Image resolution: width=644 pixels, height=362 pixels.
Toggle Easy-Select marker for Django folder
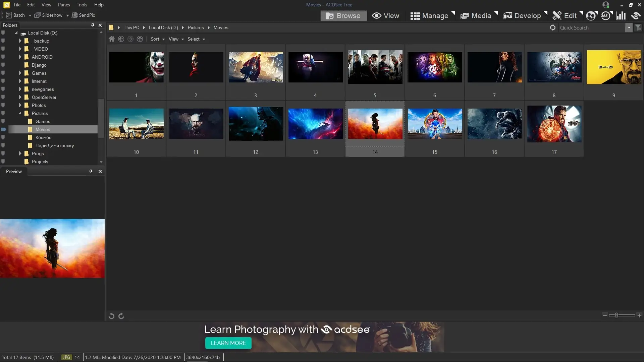pos(3,65)
